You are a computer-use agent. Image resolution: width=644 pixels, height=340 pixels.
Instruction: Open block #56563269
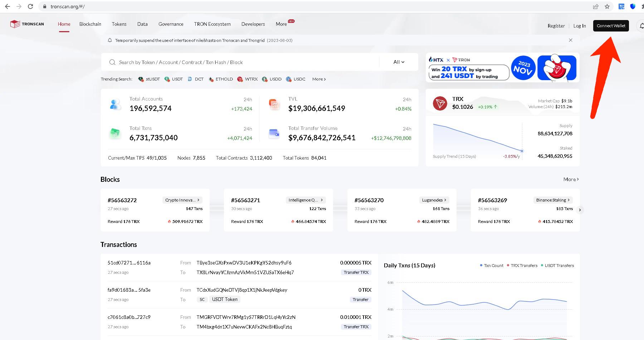pos(492,200)
